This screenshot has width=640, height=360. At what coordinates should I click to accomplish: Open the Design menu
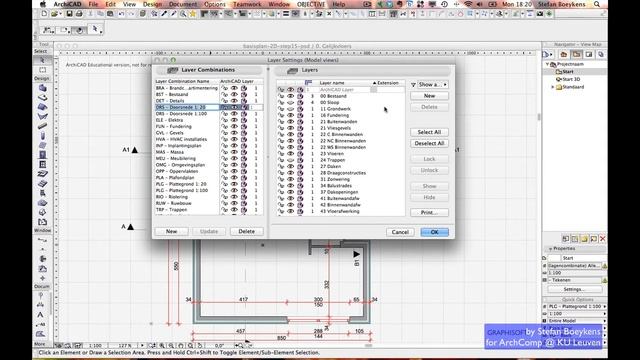pyautogui.click(x=152, y=4)
